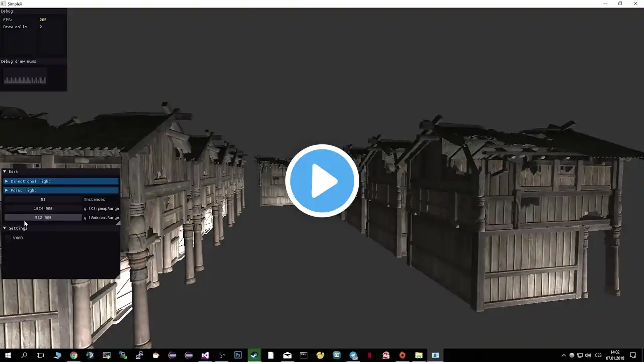644x362 pixels.
Task: Open the coffee cup taskbar icon
Action: 156,355
